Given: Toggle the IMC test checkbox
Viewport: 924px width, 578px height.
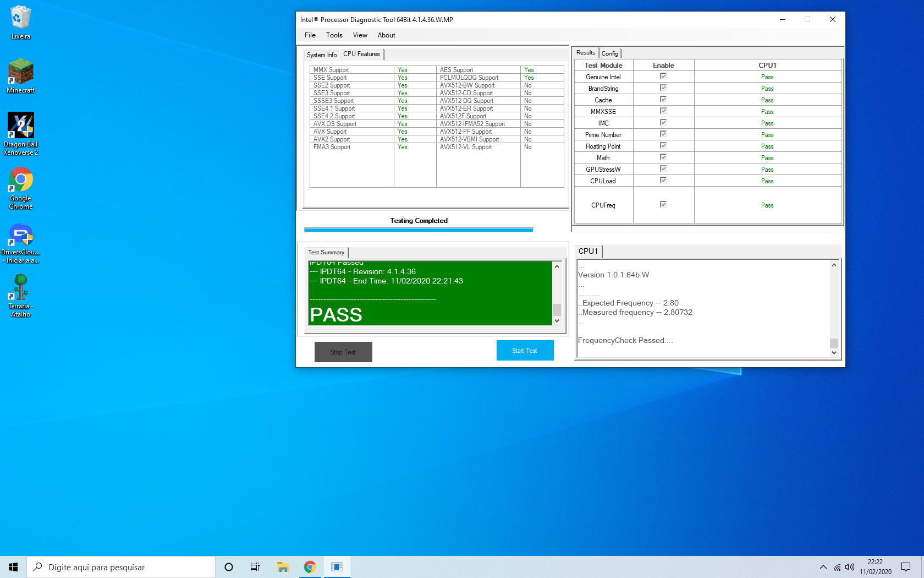Looking at the screenshot, I should click(x=663, y=123).
